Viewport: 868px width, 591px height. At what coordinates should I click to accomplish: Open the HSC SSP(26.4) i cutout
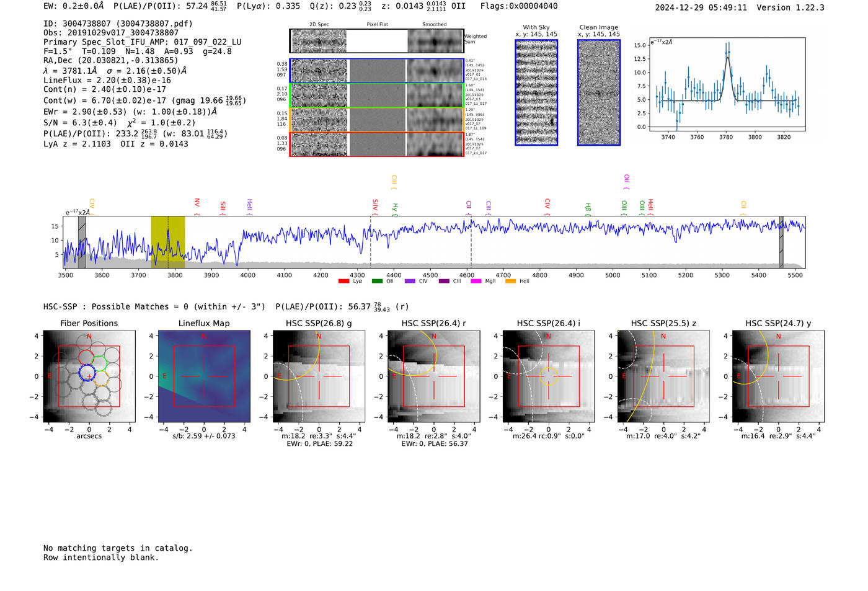549,376
